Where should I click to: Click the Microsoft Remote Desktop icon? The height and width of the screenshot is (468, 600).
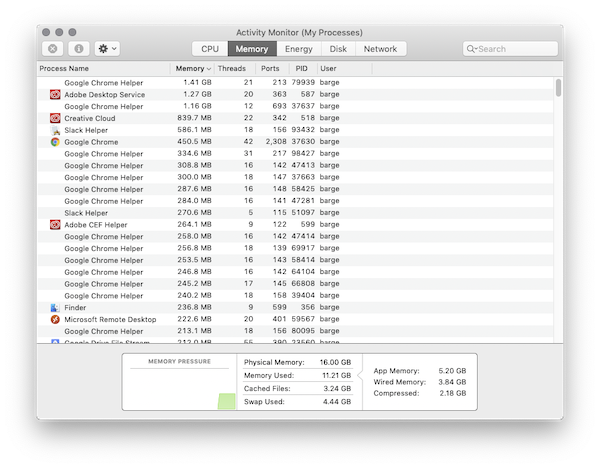pyautogui.click(x=55, y=319)
